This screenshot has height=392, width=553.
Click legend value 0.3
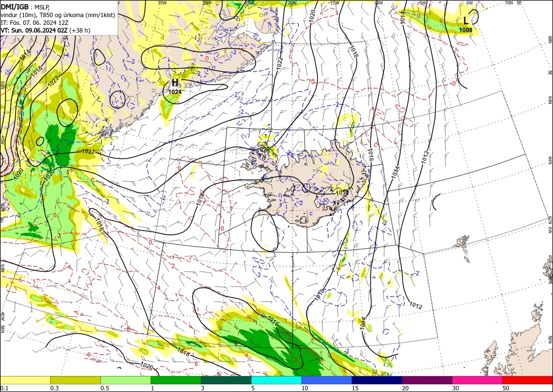click(54, 388)
